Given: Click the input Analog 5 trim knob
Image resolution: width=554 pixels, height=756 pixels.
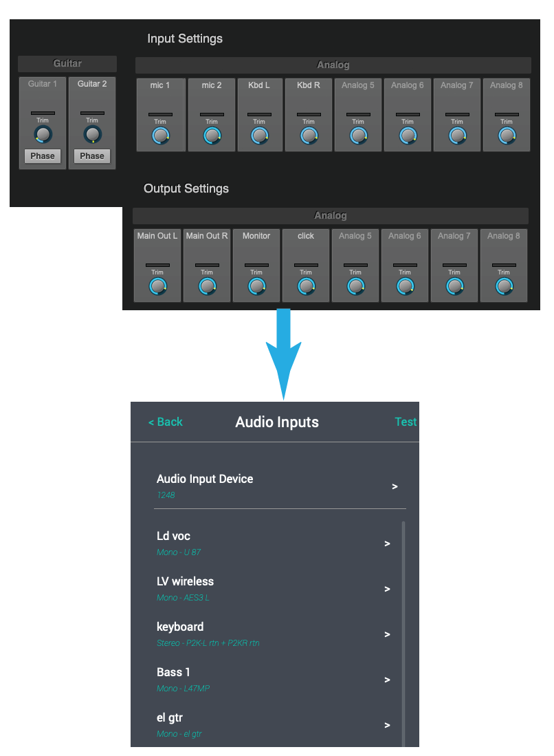Looking at the screenshot, I should tap(358, 136).
